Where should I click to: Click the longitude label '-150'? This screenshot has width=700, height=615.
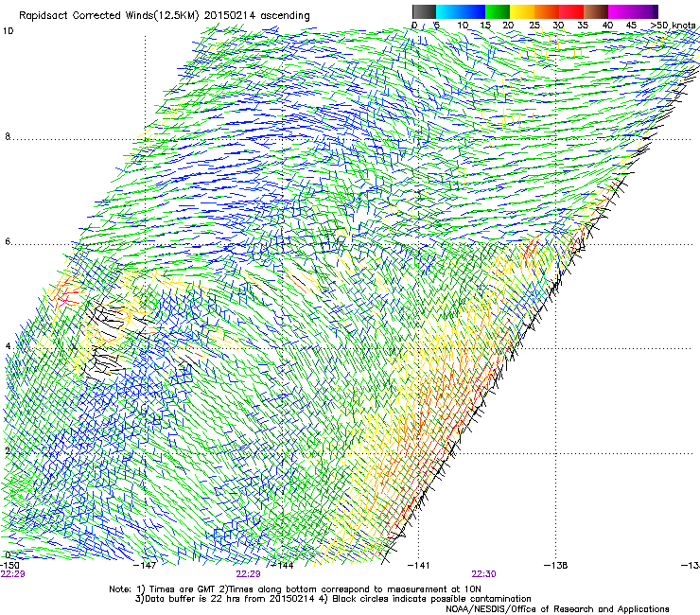(9, 566)
